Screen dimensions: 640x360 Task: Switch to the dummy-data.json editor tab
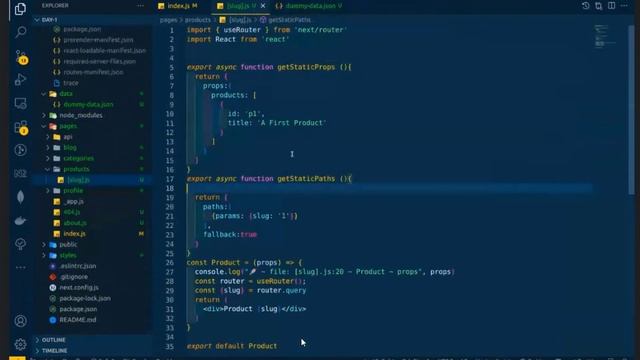(x=309, y=6)
